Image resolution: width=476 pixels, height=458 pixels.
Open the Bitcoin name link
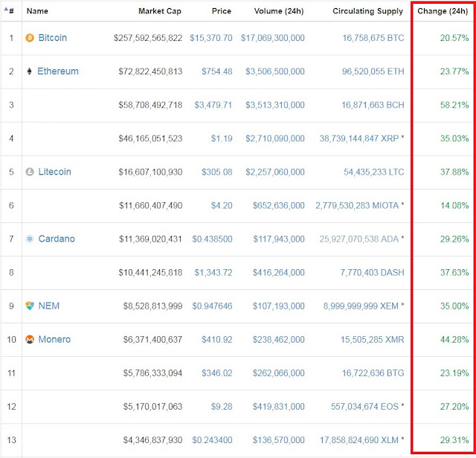53,38
